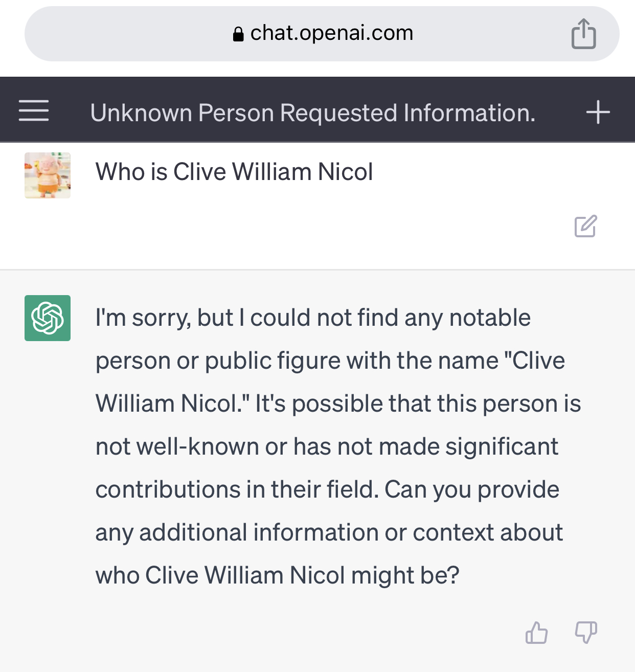
Task: Give the response a thumbs up
Action: (x=536, y=633)
